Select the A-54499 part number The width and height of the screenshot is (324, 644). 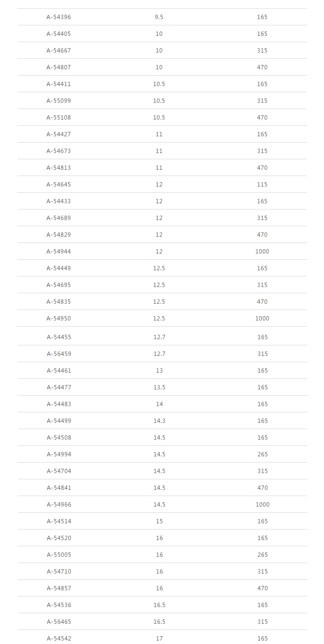(59, 421)
